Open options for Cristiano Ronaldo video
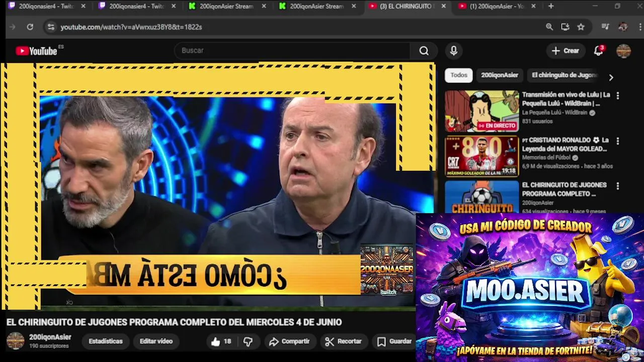This screenshot has width=644, height=362. [x=618, y=141]
